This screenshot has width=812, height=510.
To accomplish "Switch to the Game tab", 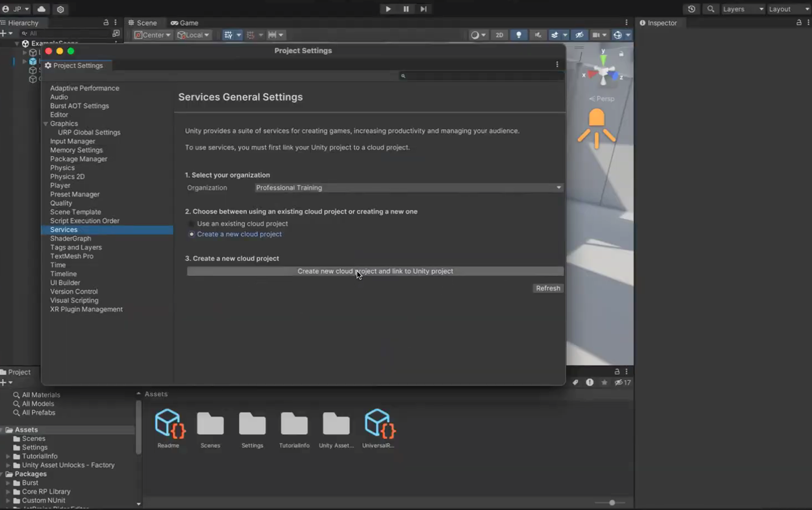I will [184, 23].
